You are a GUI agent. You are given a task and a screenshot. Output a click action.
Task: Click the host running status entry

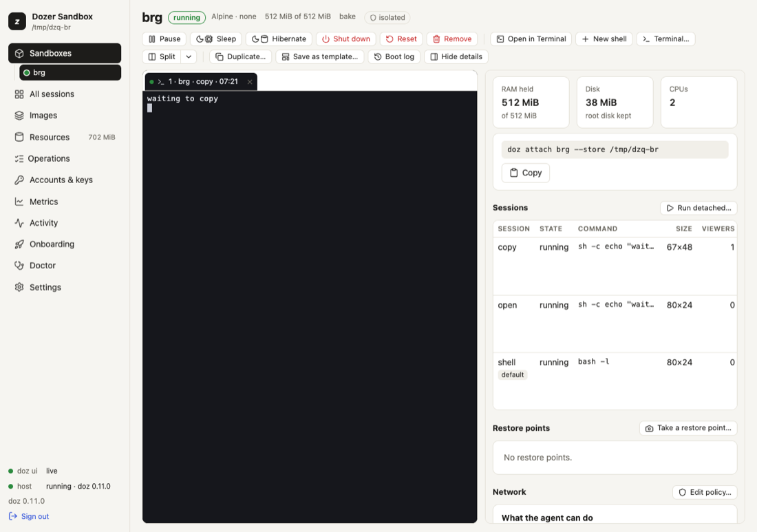(59, 486)
